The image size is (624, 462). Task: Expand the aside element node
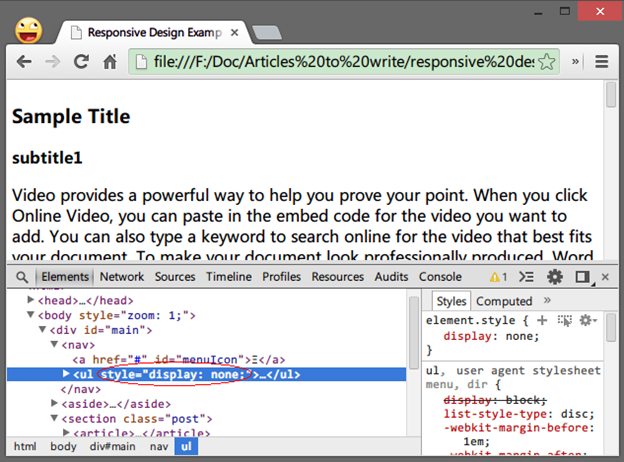click(54, 403)
